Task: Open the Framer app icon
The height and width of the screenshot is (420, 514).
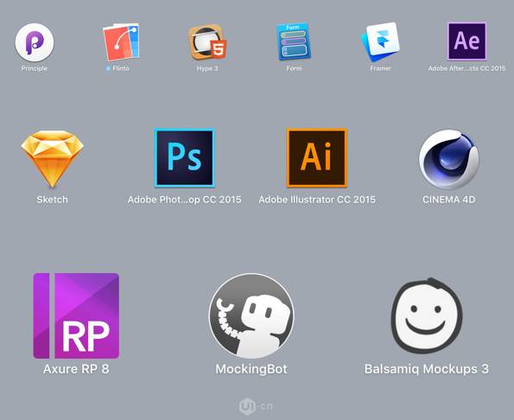Action: (x=380, y=42)
